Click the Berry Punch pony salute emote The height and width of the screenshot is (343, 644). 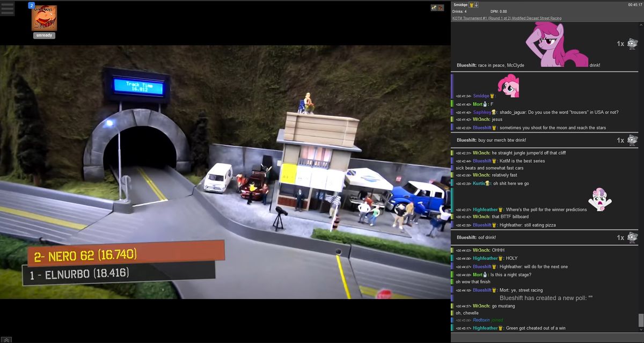click(x=556, y=45)
